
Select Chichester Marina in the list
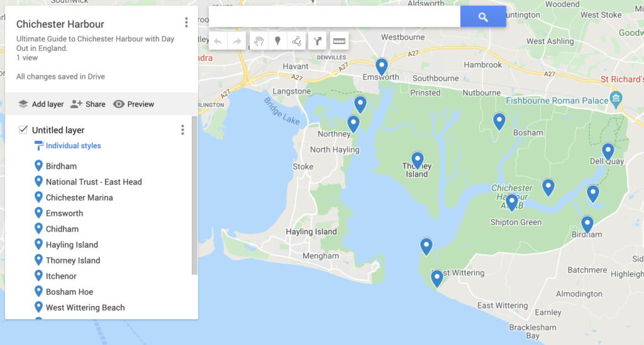click(x=79, y=198)
